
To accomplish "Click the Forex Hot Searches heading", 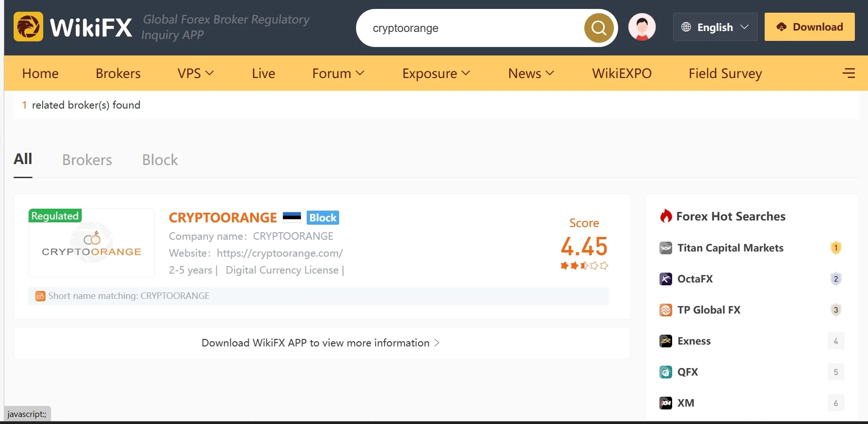I will [x=731, y=216].
